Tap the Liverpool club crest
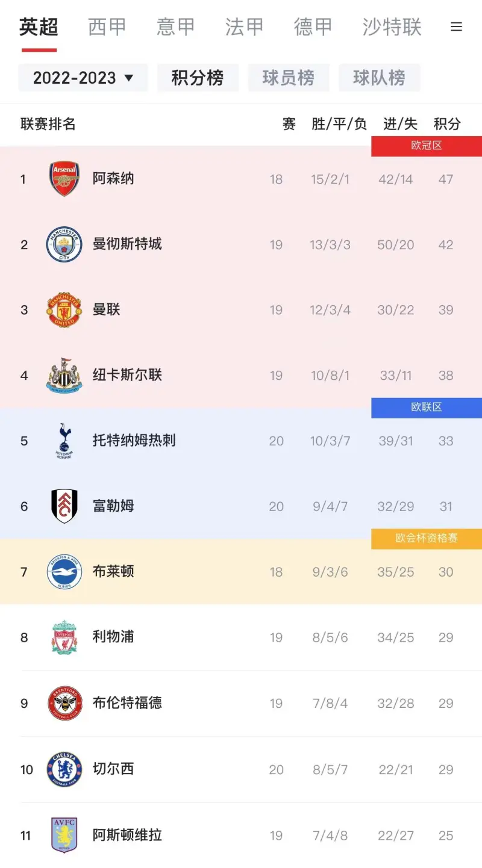 [64, 637]
